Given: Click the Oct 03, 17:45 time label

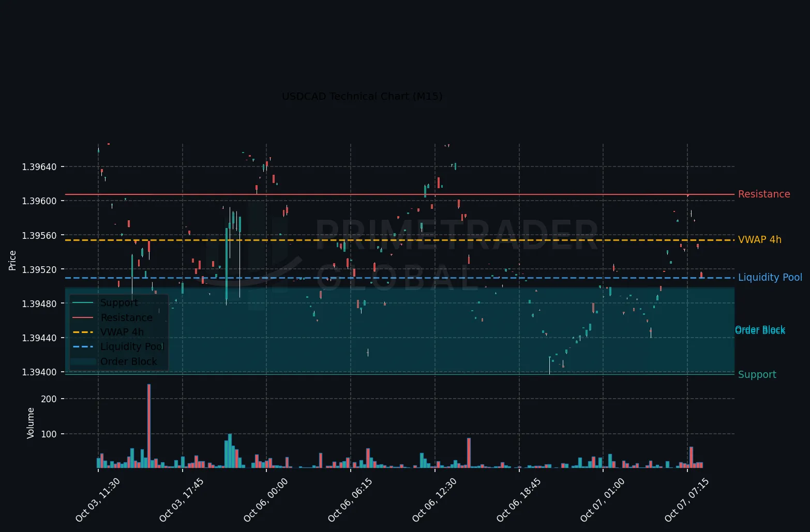Looking at the screenshot, I should 182,499.
